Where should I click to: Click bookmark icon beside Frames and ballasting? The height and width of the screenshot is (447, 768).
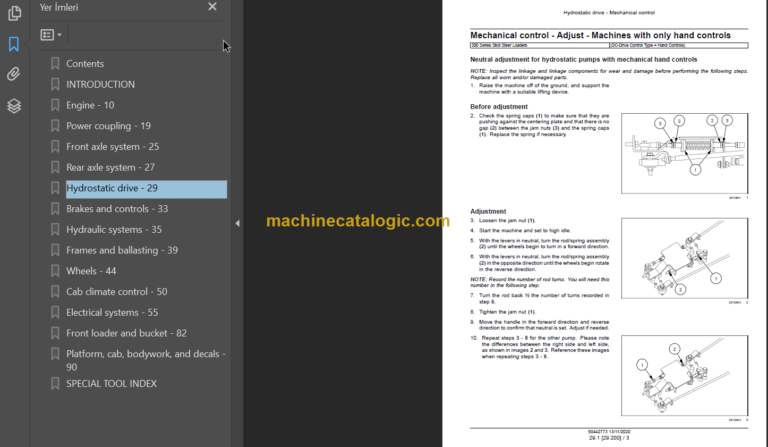(55, 250)
